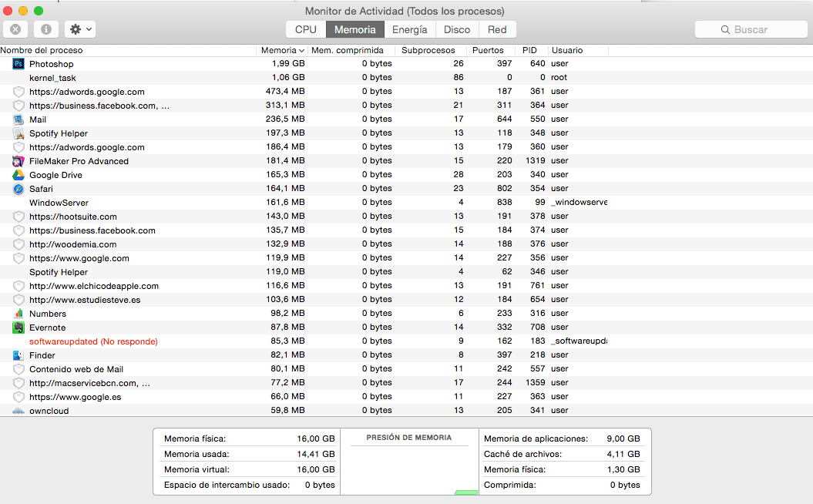
Task: Open the Red tab
Action: point(497,29)
